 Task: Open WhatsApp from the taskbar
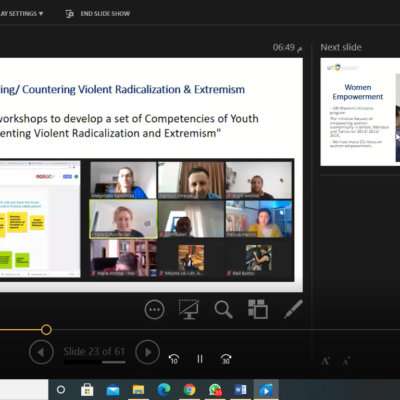(215, 389)
